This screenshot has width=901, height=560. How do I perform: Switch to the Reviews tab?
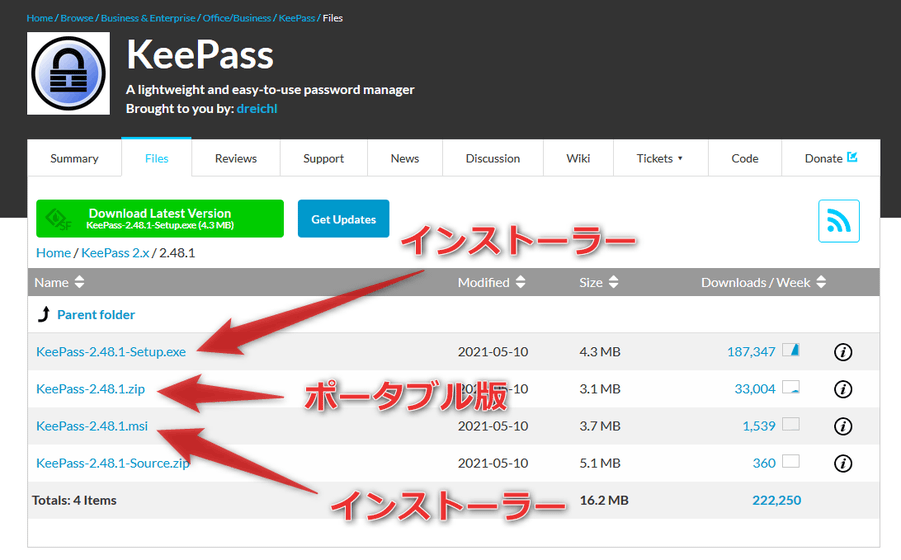point(236,159)
